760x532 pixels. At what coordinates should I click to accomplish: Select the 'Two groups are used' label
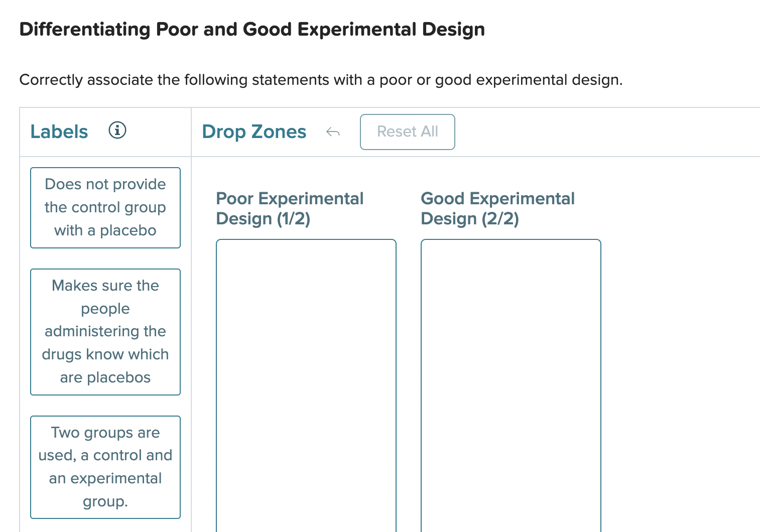[105, 467]
